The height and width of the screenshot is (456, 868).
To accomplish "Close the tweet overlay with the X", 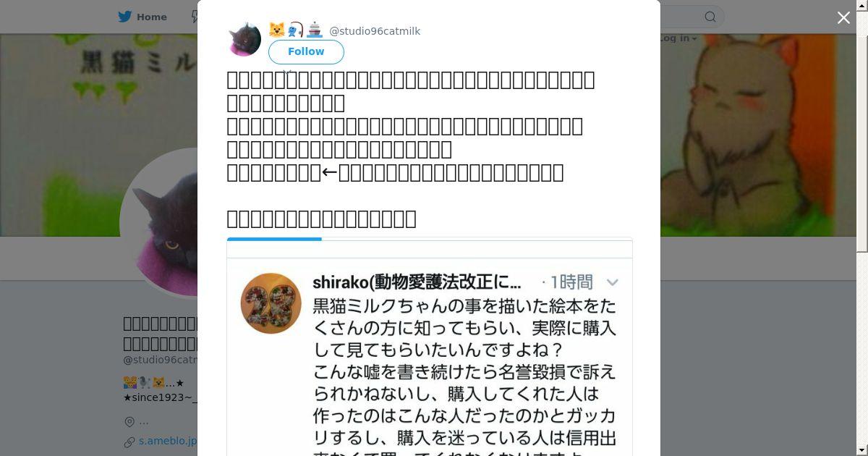I will 843,17.
